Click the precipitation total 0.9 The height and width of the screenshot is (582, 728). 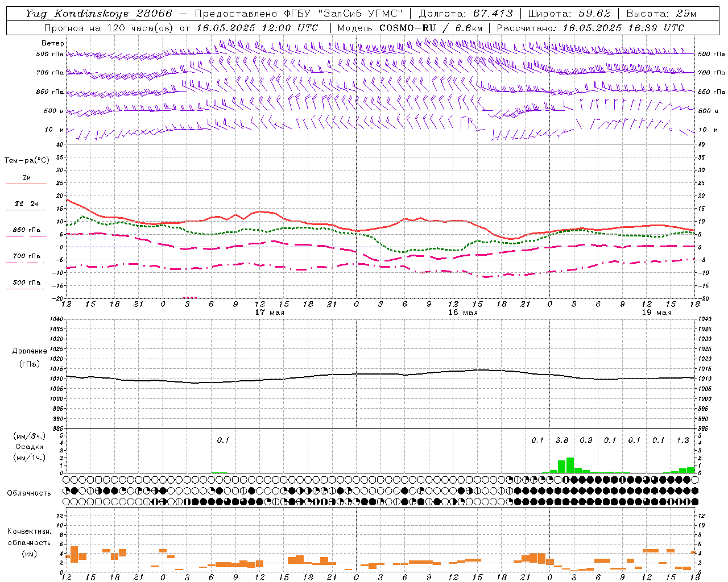click(x=586, y=440)
